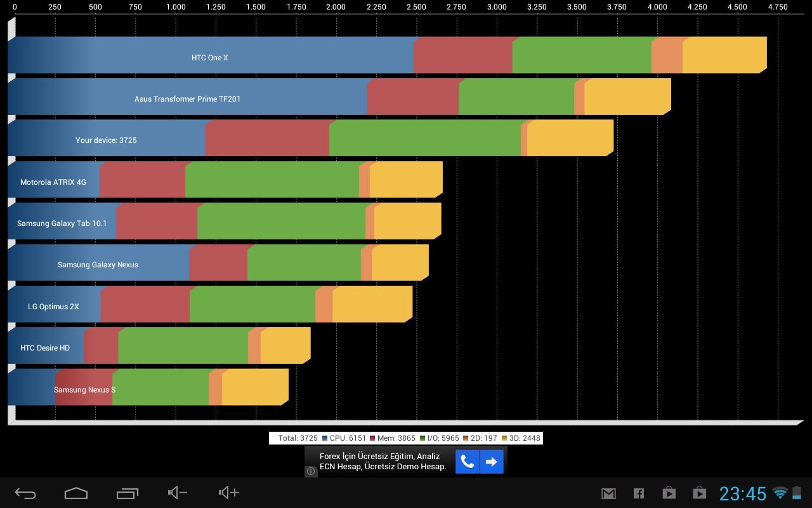Image resolution: width=812 pixels, height=508 pixels.
Task: Open the system clock showing 23:45
Action: 743,493
